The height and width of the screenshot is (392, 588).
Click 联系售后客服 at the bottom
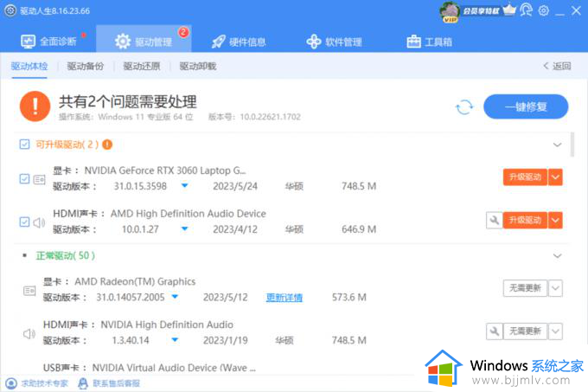[109, 383]
